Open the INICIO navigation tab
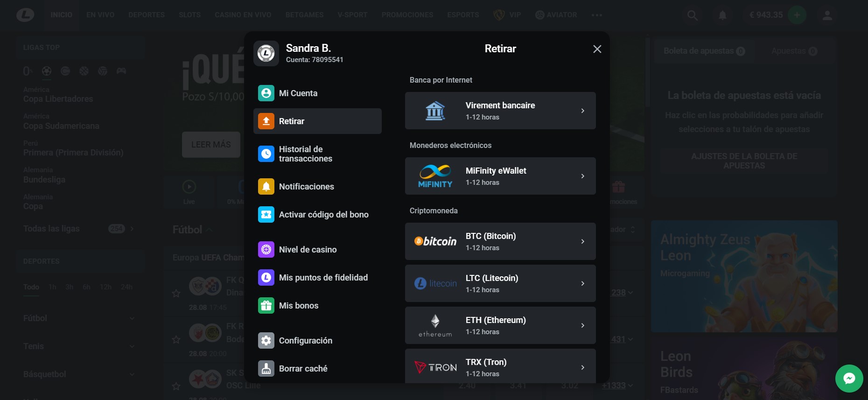Image resolution: width=868 pixels, height=400 pixels. click(x=62, y=15)
